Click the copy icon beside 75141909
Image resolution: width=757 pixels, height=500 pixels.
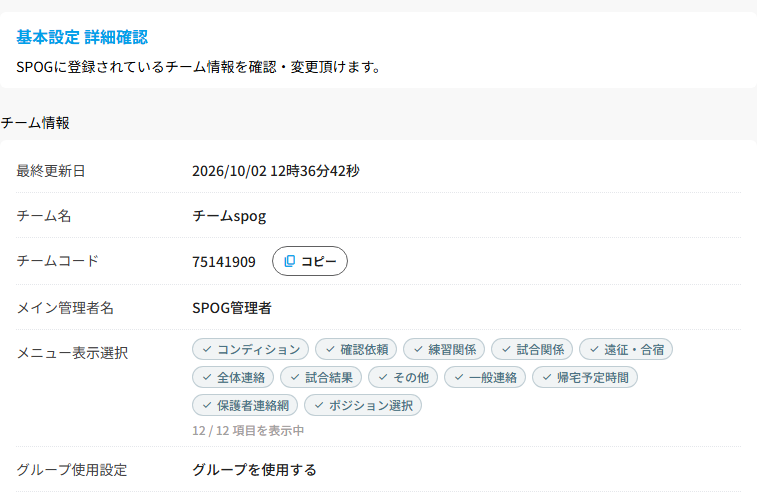[x=290, y=261]
